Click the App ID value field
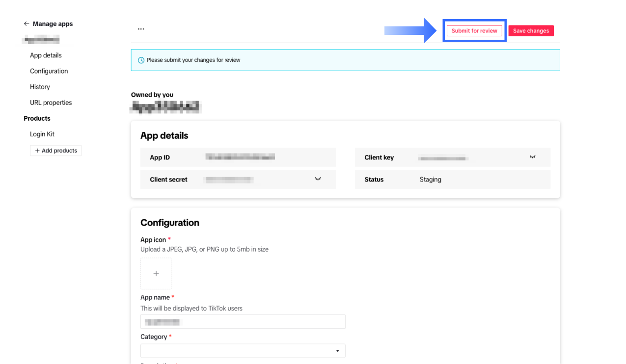Screen dimensions: 626x364 pos(240,157)
